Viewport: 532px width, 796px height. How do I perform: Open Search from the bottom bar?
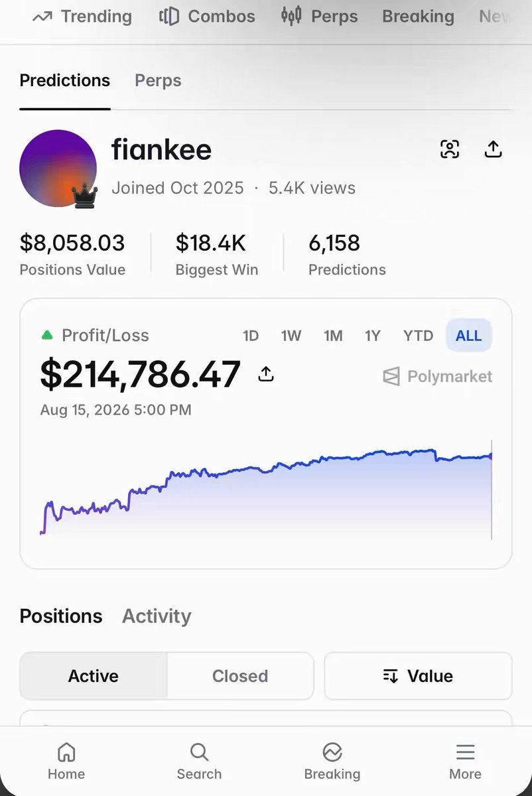tap(199, 762)
